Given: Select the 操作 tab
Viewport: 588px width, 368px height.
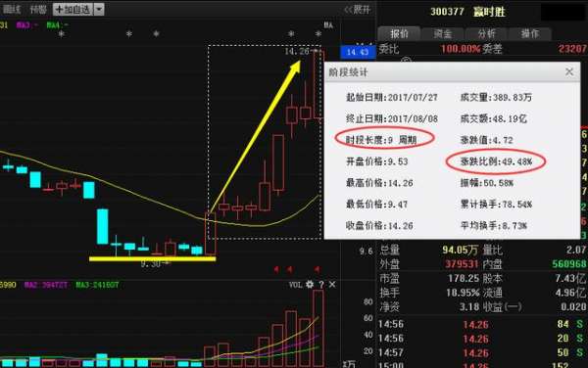Looking at the screenshot, I should [530, 33].
